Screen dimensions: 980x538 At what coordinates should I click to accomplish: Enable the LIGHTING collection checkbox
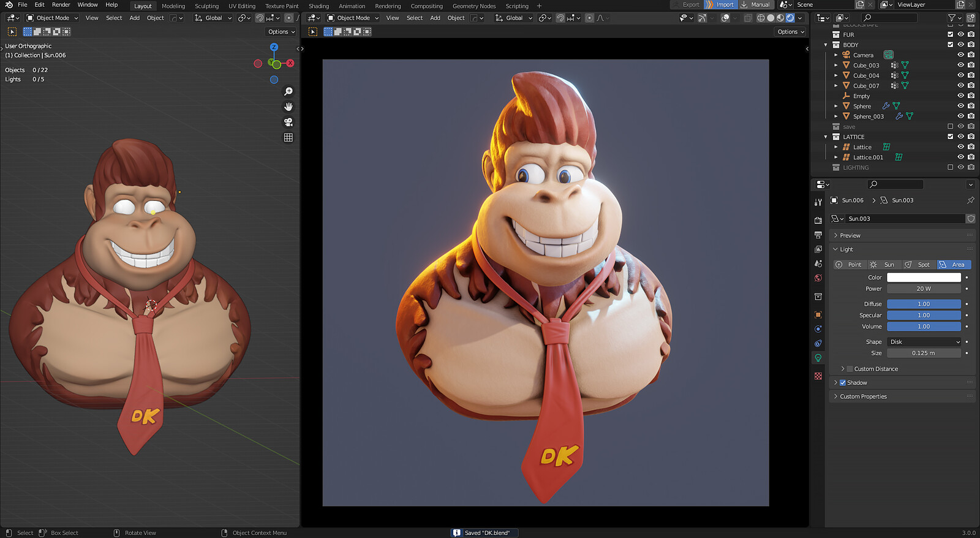pyautogui.click(x=951, y=167)
